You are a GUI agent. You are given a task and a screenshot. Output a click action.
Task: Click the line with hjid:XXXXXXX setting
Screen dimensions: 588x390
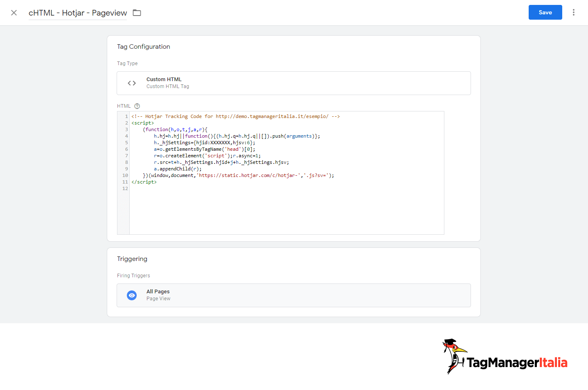(205, 143)
